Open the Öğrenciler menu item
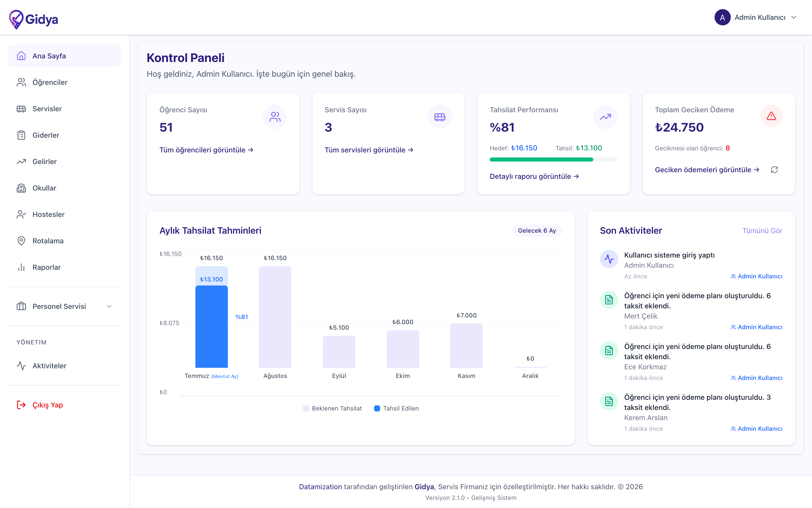 click(64, 82)
